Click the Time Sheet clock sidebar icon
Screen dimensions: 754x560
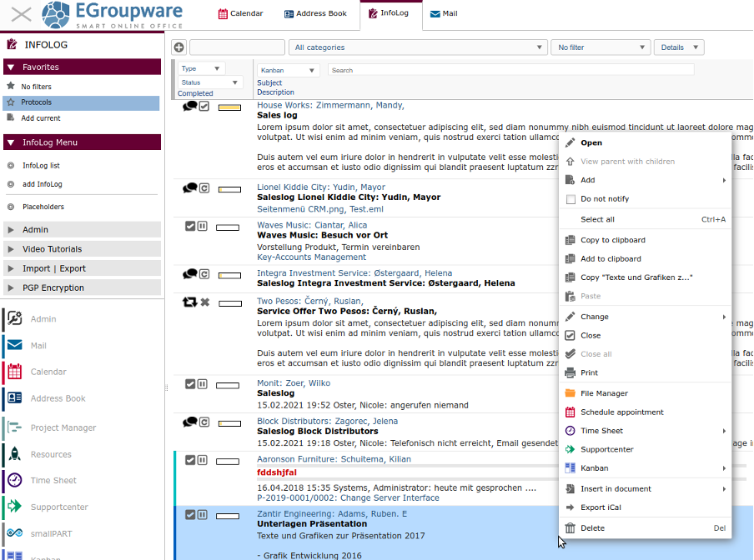point(14,480)
